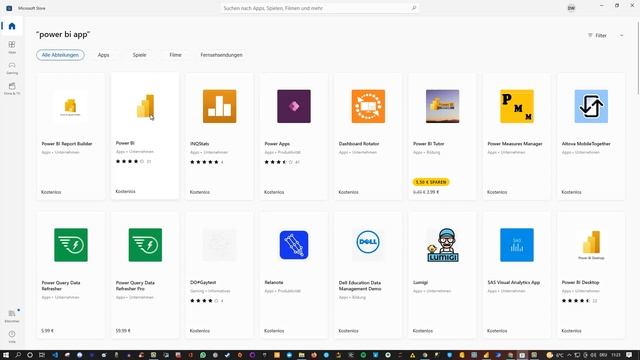Click the search magnifier icon
640x360 pixels.
click(413, 8)
